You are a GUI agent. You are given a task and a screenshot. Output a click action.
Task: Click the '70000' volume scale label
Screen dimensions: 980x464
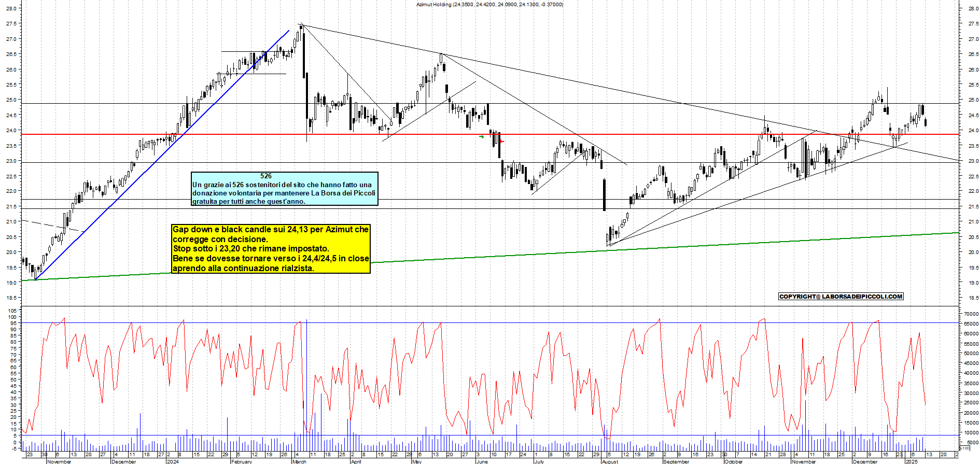pos(971,314)
